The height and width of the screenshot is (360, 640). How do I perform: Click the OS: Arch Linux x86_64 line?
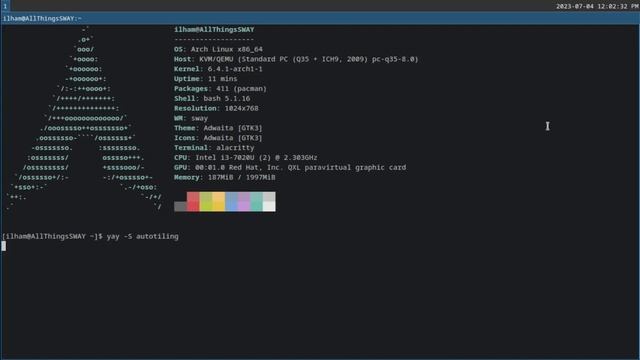218,49
